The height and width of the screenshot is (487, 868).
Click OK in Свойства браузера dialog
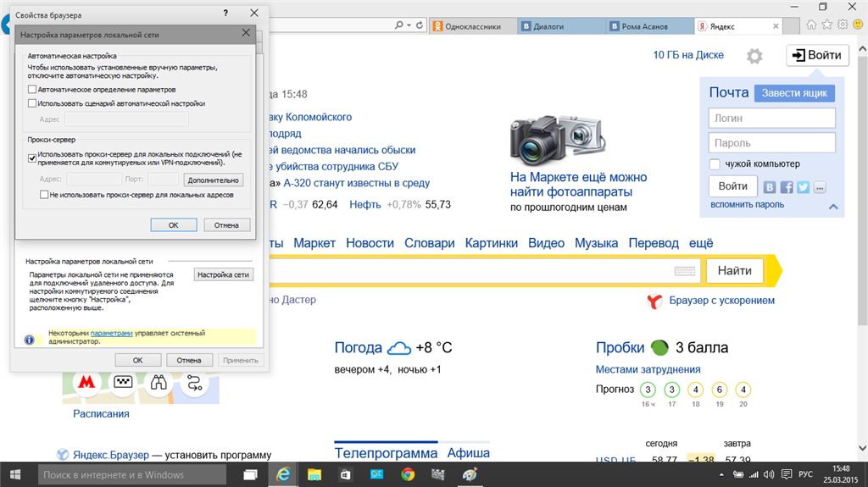click(x=138, y=360)
